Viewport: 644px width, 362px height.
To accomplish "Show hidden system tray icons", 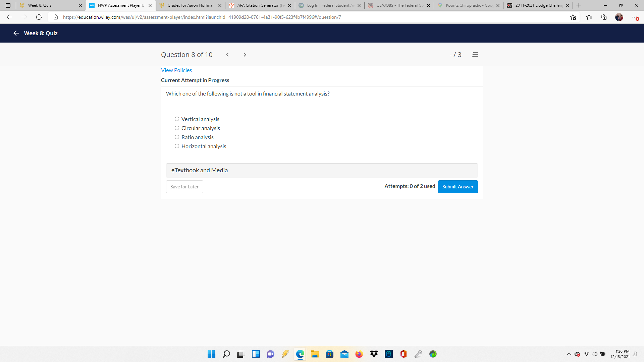I will tap(569, 354).
